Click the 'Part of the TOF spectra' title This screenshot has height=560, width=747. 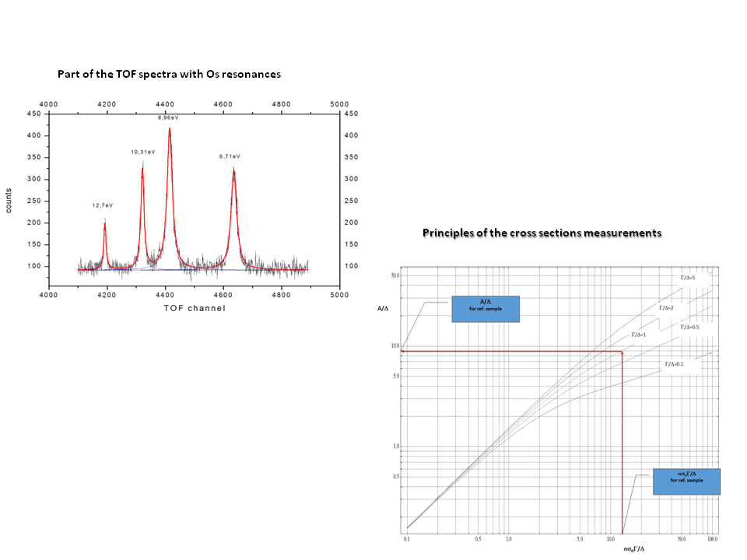(169, 74)
